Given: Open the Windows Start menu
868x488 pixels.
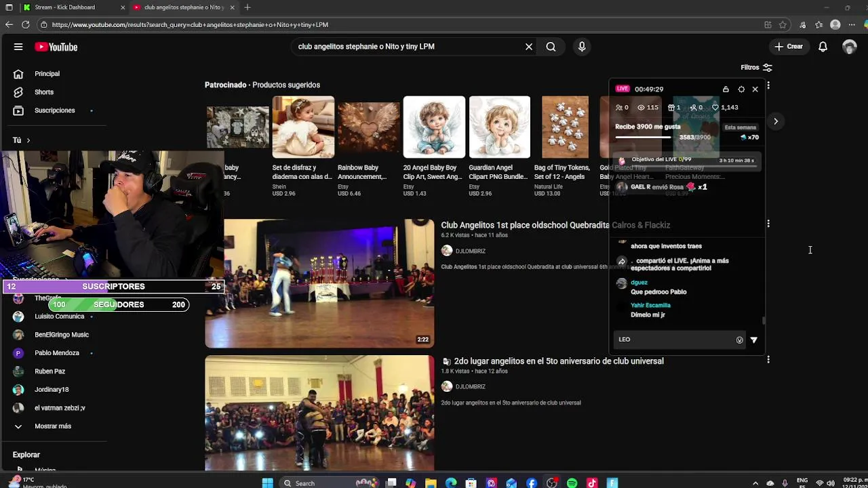Looking at the screenshot, I should click(x=267, y=483).
